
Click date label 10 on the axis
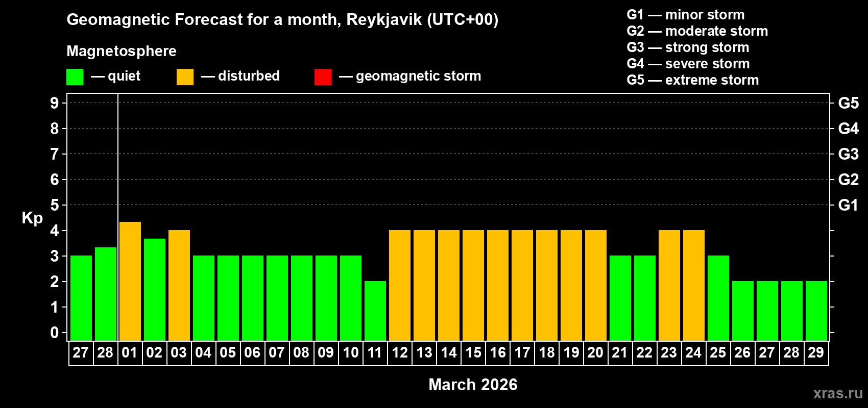pos(350,353)
